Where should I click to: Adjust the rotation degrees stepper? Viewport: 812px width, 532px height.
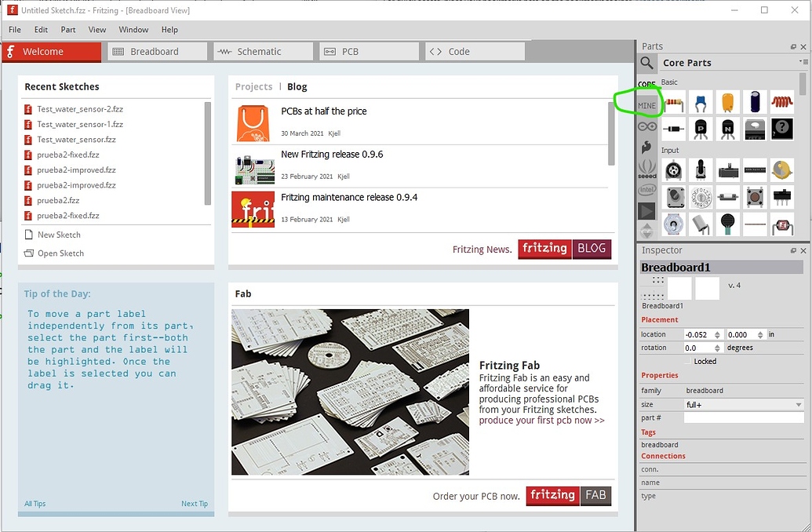(x=717, y=348)
